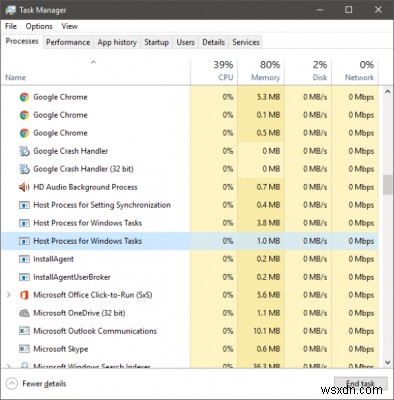Screen dimensions: 394x400
Task: Select the Google Crash Handler (32 bit) name
Action: (83, 169)
